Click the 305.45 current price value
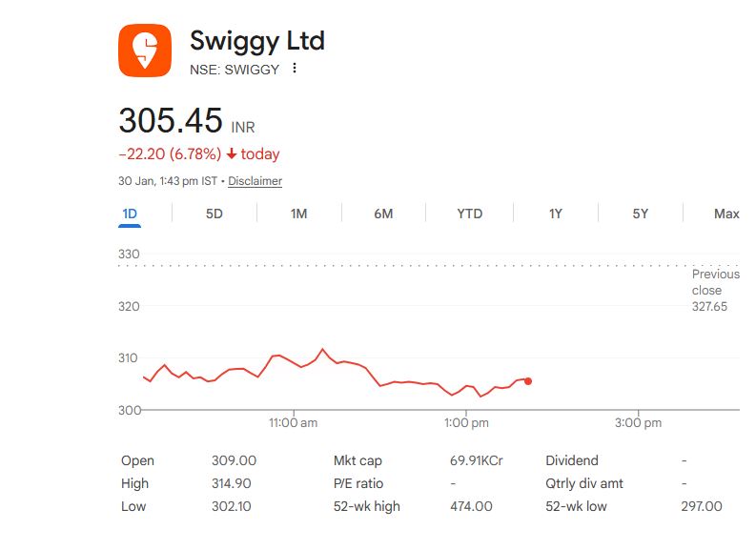Image resolution: width=756 pixels, height=550 pixels. coord(171,122)
